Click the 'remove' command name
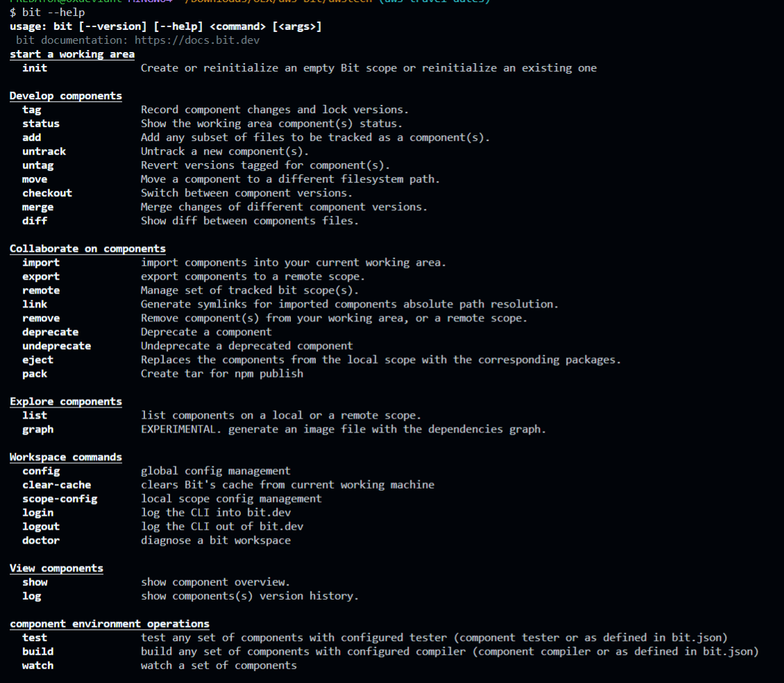Image resolution: width=784 pixels, height=683 pixels. pos(40,319)
